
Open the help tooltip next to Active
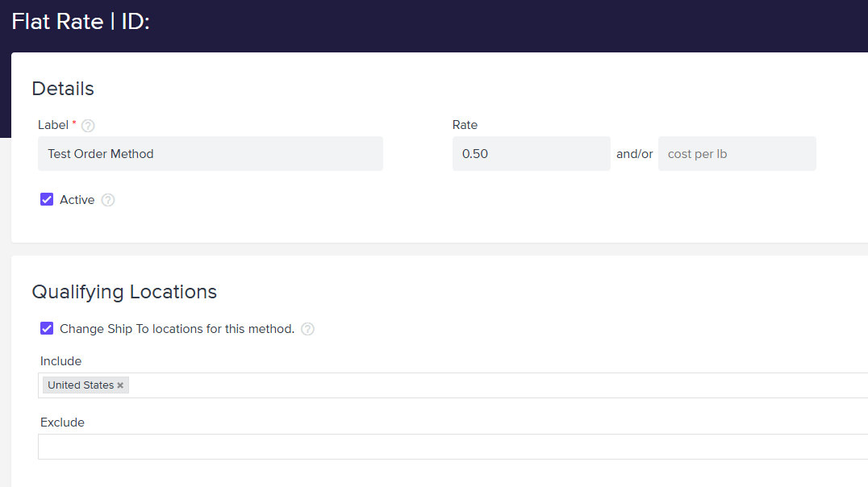pyautogui.click(x=106, y=199)
